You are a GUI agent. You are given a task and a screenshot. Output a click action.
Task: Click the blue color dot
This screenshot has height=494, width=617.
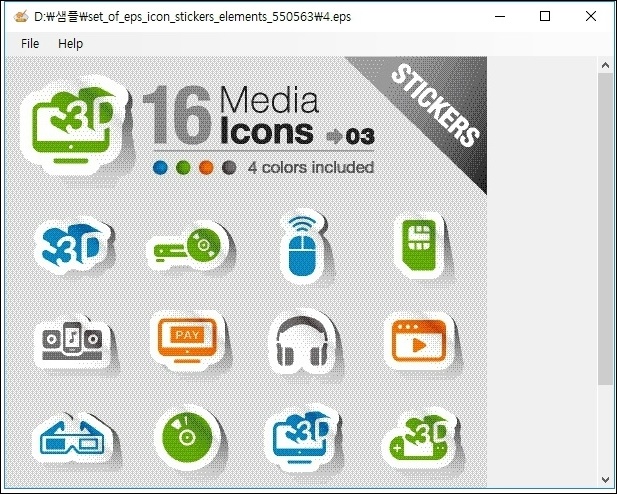(x=160, y=167)
